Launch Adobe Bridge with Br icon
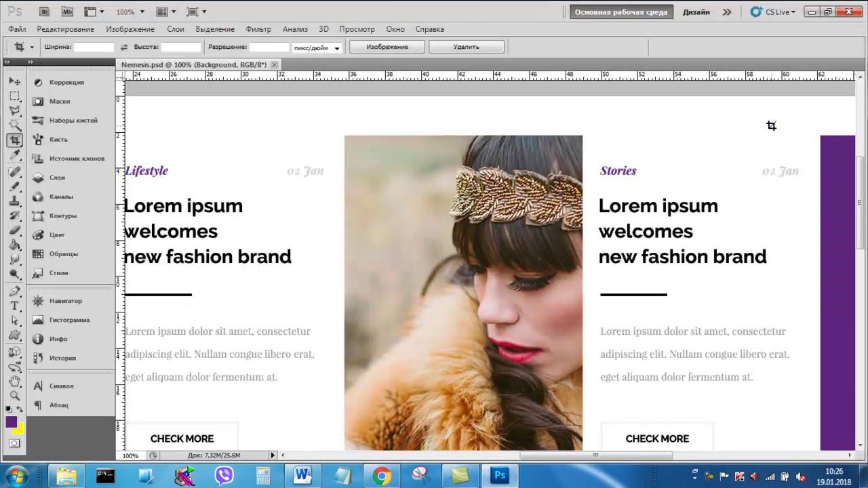868x488 pixels. [44, 12]
